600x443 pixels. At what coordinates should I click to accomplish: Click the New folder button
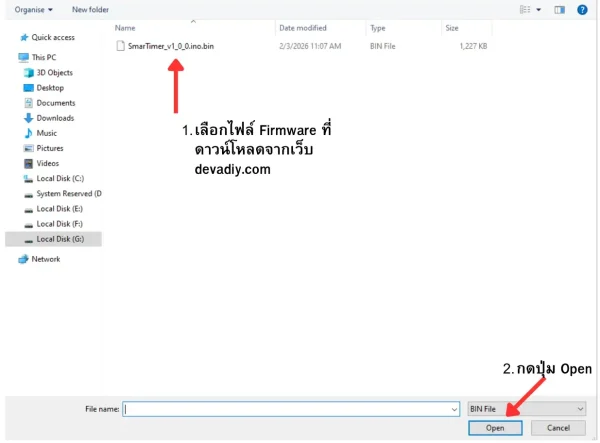[90, 10]
